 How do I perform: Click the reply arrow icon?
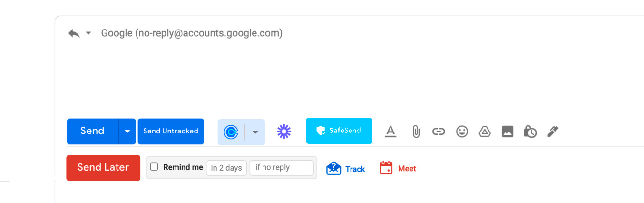[74, 33]
